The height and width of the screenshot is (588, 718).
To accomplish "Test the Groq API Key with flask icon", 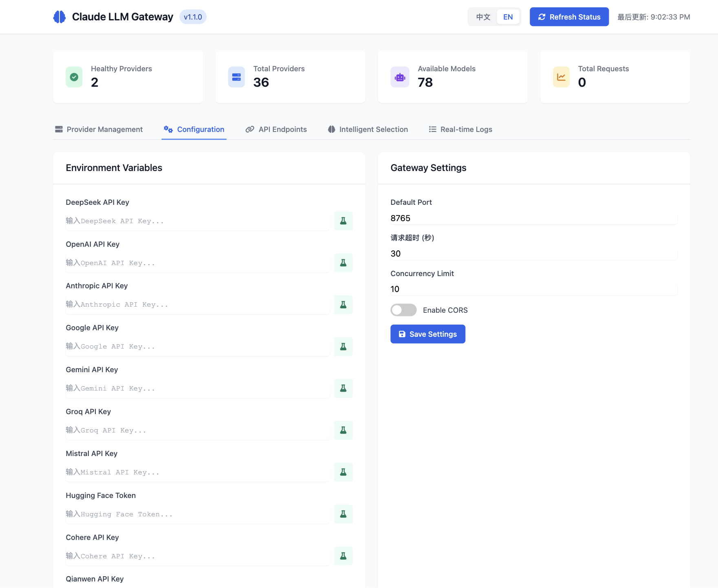I will click(343, 430).
